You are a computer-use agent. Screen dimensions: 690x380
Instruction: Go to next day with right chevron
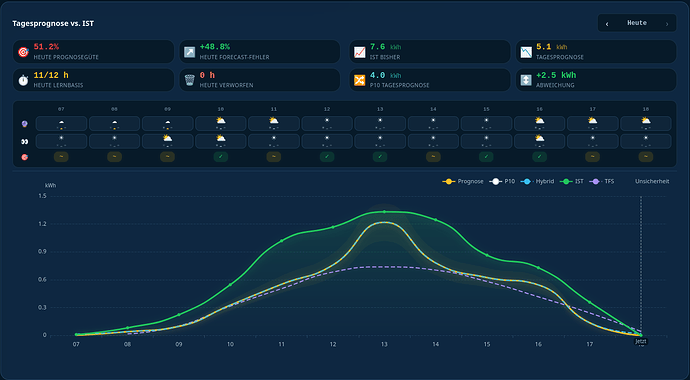pos(667,24)
